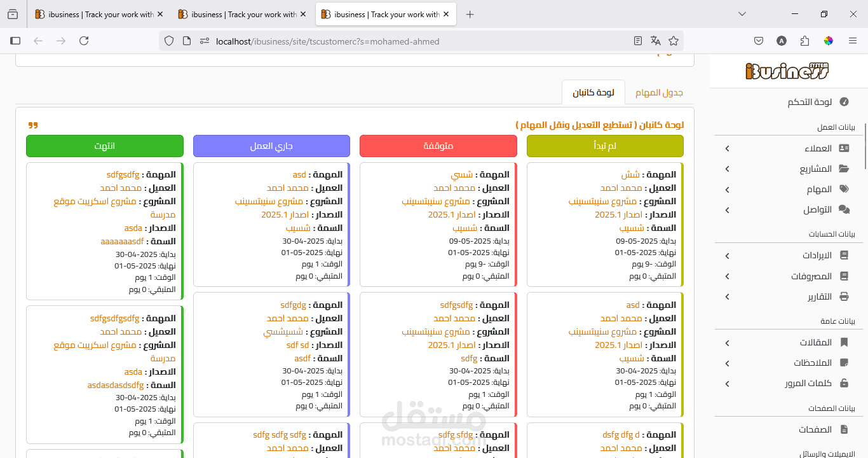
Task: Expand the المصروفات menu chevron
Action: click(728, 276)
